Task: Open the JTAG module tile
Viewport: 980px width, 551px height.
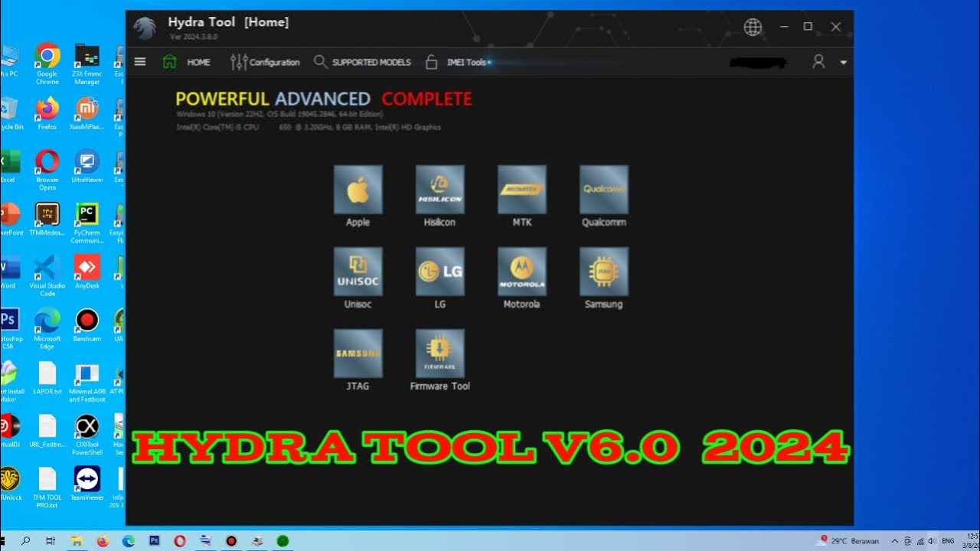Action: 358,354
